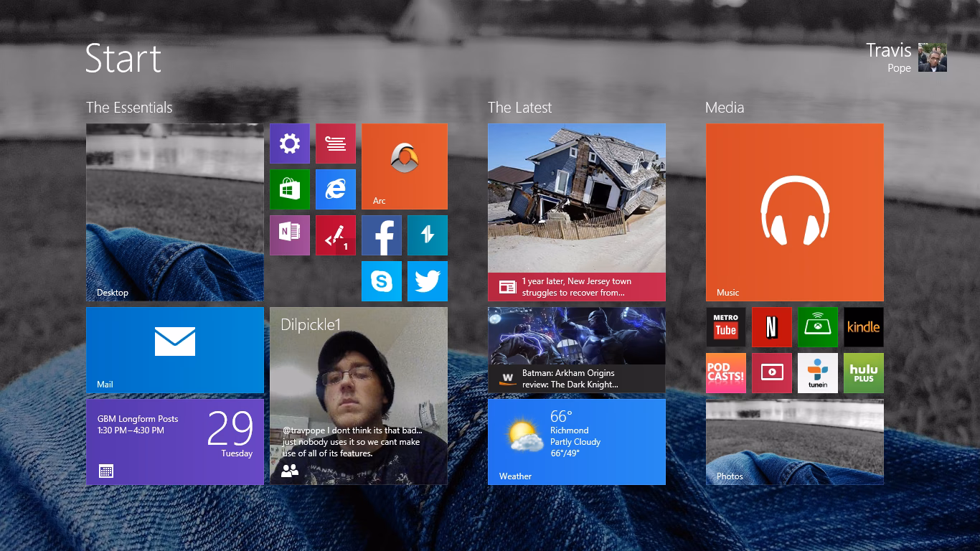980x551 pixels.
Task: Open the Twitter tile
Action: [427, 281]
